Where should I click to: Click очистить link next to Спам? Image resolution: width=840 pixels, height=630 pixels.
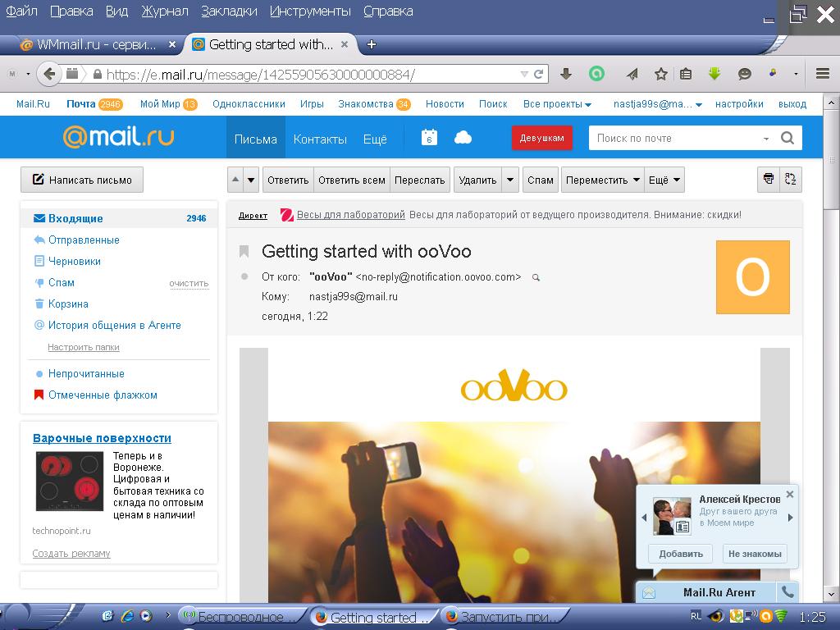pyautogui.click(x=189, y=283)
